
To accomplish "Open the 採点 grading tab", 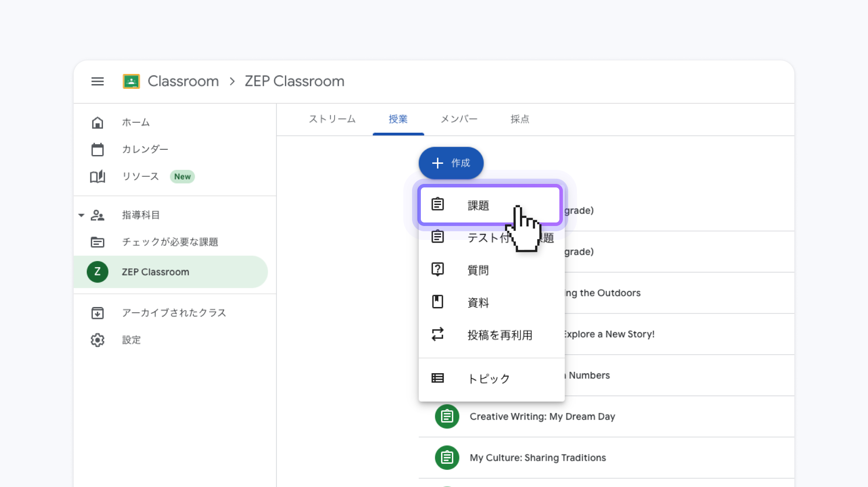I will click(x=519, y=119).
